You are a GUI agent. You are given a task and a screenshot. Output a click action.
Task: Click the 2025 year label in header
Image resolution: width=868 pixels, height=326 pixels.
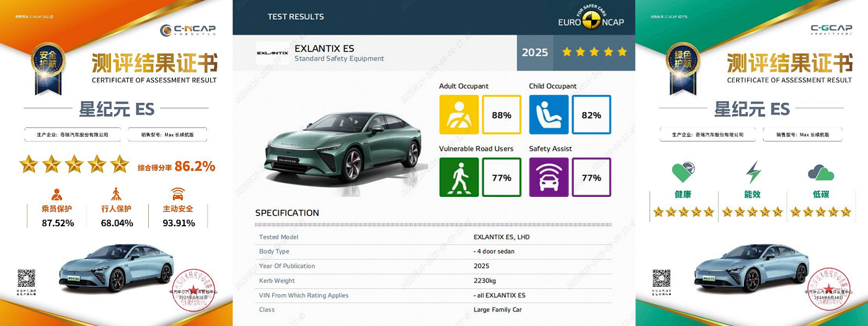click(535, 52)
